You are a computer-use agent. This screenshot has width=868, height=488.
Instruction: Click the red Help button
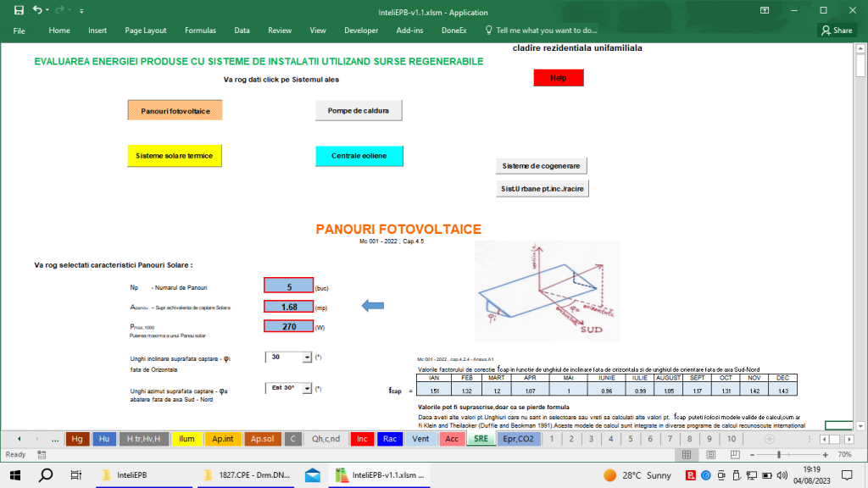click(x=558, y=77)
